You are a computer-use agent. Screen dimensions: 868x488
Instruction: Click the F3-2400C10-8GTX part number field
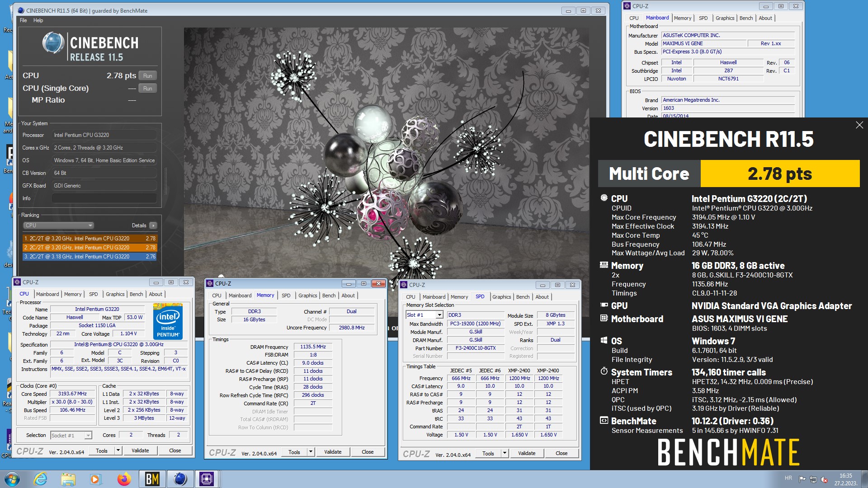point(475,348)
